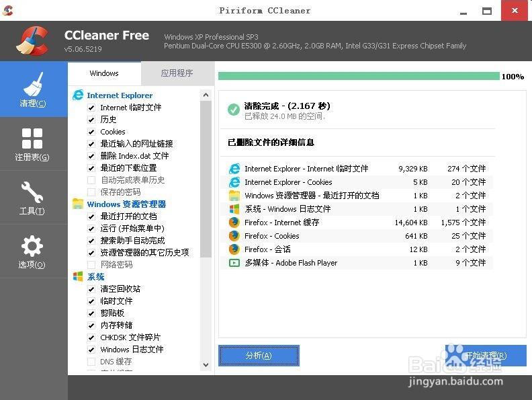Click the 已释放 24.0 MB 的空间 text
Image resolution: width=532 pixels, height=400 pixels.
click(285, 116)
